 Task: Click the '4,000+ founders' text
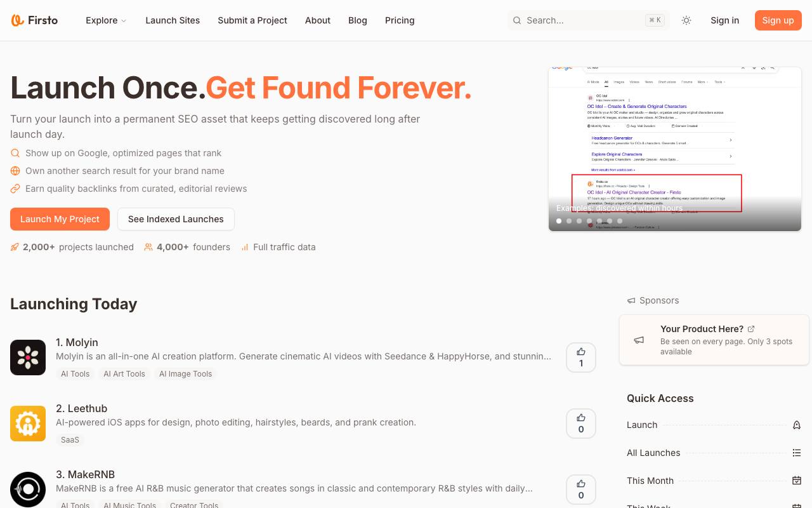click(193, 247)
